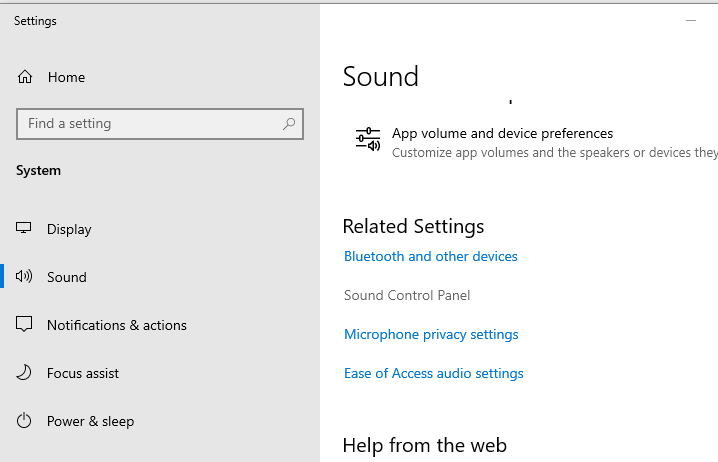Open the Home settings page
The height and width of the screenshot is (462, 718).
pos(66,77)
